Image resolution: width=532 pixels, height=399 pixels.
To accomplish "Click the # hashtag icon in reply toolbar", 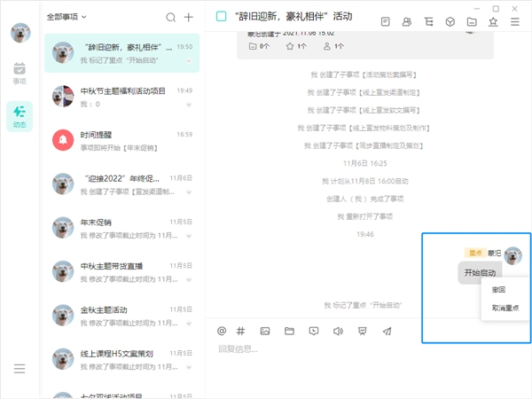I will [x=240, y=331].
